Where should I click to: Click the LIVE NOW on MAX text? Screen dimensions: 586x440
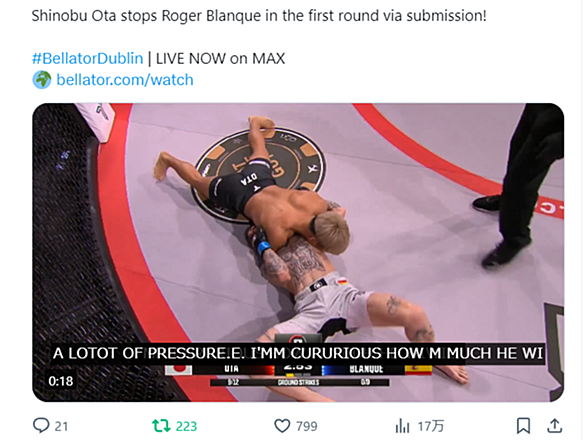coord(220,59)
